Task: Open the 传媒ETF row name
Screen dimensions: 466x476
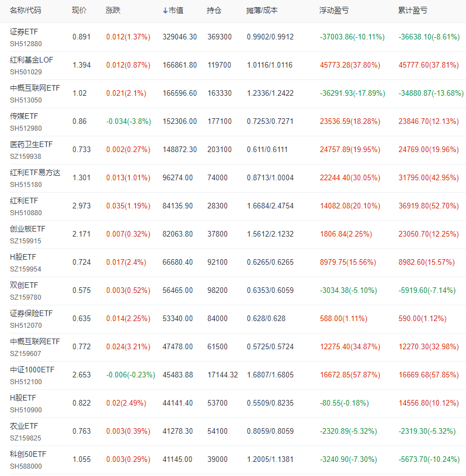Action: 24,116
